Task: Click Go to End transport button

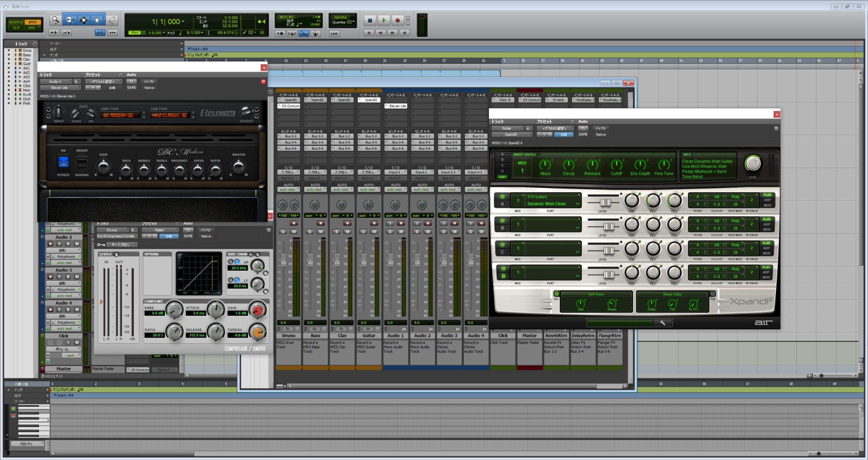Action: click(x=405, y=33)
